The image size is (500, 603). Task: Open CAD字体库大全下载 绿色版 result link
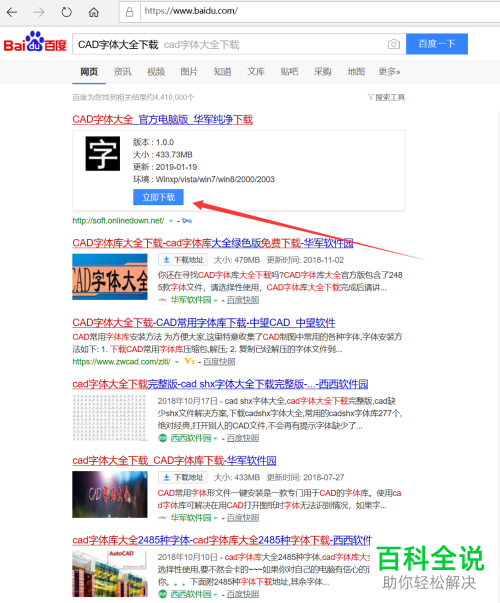(x=213, y=243)
